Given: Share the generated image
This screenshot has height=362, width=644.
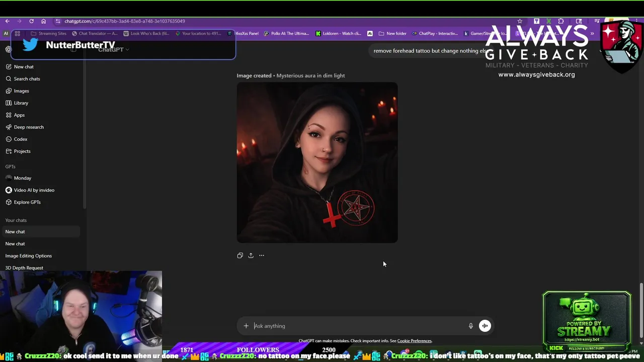Looking at the screenshot, I should click(x=251, y=255).
